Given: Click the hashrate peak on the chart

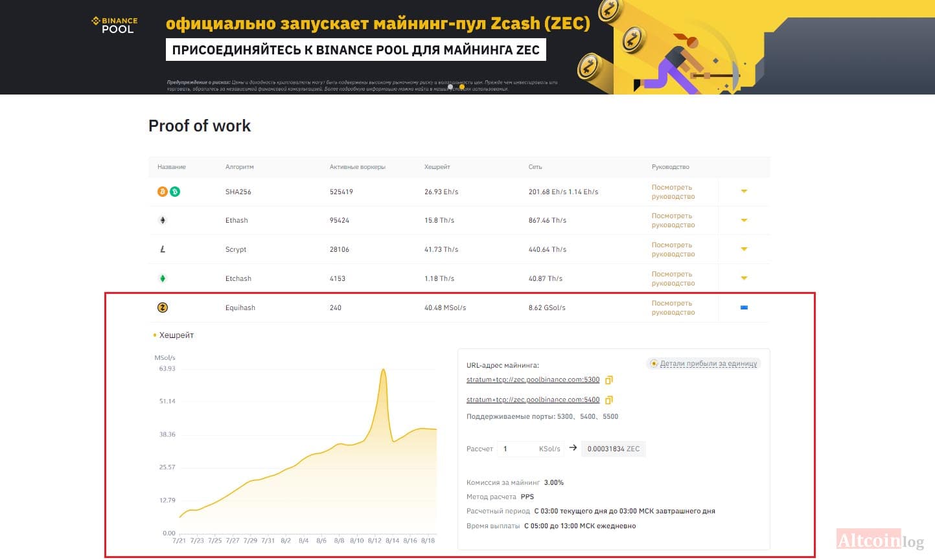Looking at the screenshot, I should [x=384, y=370].
